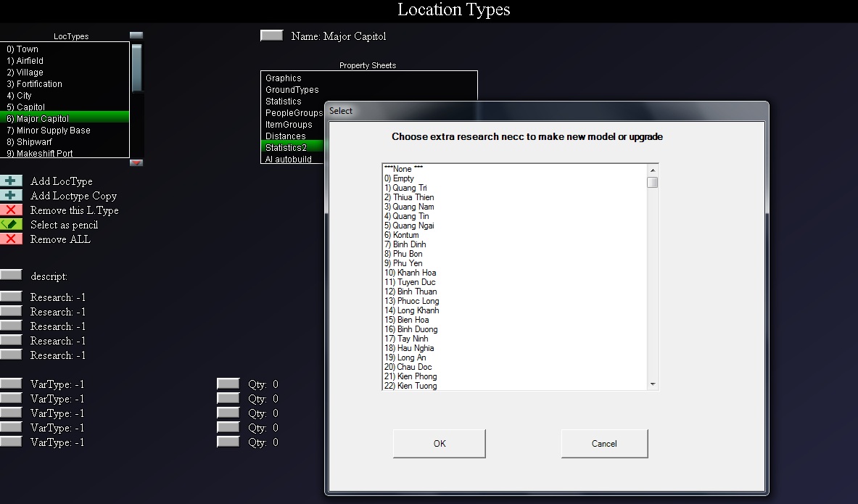Click the first Qty: 0 gray button
The image size is (858, 504).
point(228,384)
